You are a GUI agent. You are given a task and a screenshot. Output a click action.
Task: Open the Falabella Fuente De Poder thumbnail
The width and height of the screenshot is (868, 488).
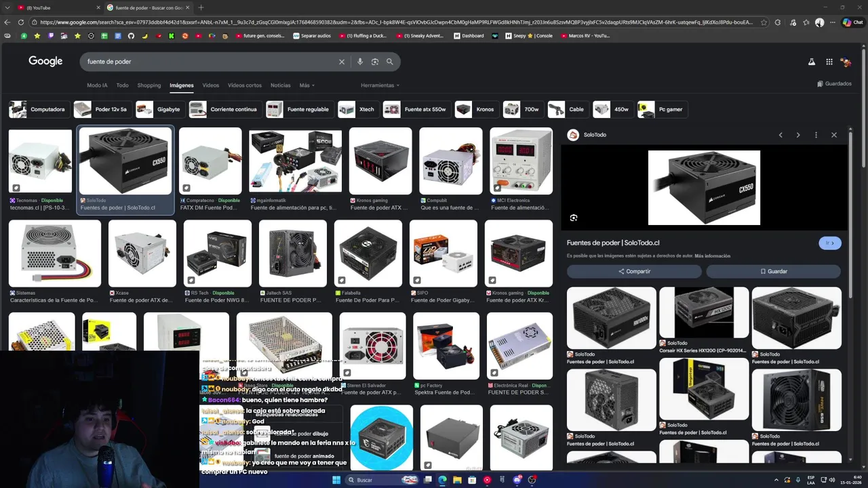tap(368, 253)
